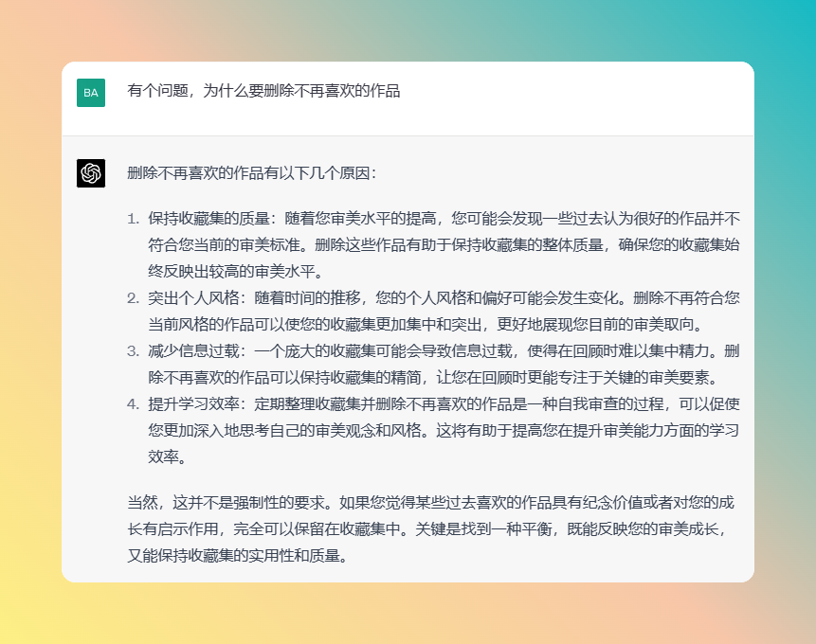Click the user question about 删除不再喜欢的作品

(x=263, y=91)
